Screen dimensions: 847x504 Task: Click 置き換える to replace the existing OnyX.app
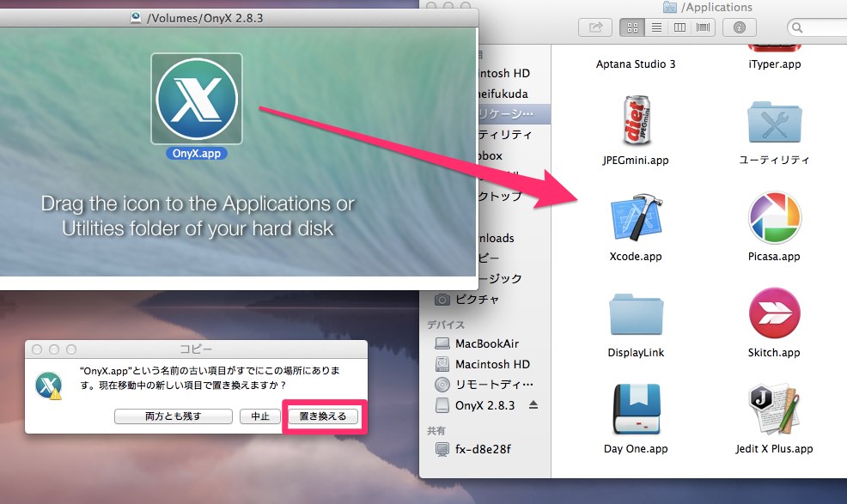click(322, 416)
